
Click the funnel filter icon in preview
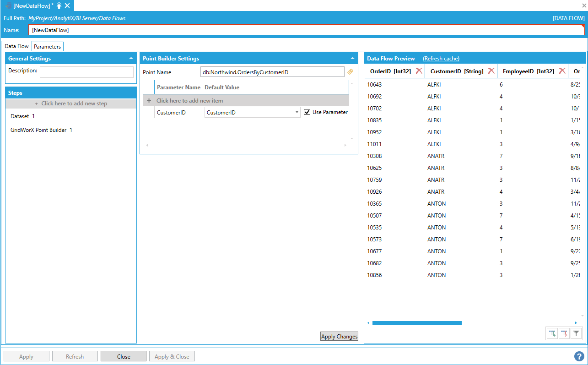coord(576,333)
